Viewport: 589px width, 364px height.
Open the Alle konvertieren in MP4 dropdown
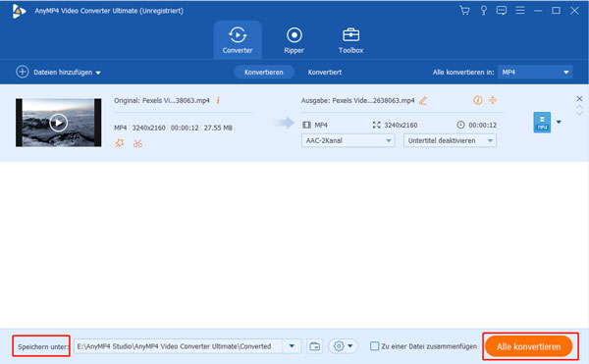(535, 72)
